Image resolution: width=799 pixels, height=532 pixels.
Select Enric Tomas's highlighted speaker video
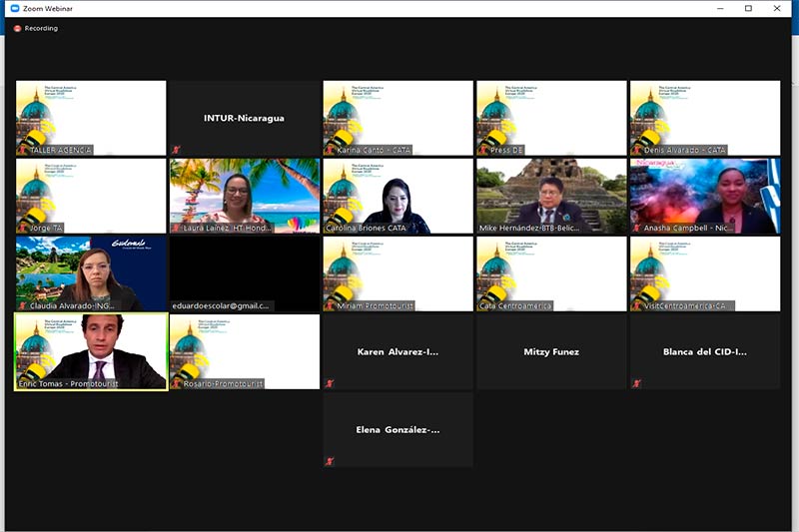click(x=91, y=349)
